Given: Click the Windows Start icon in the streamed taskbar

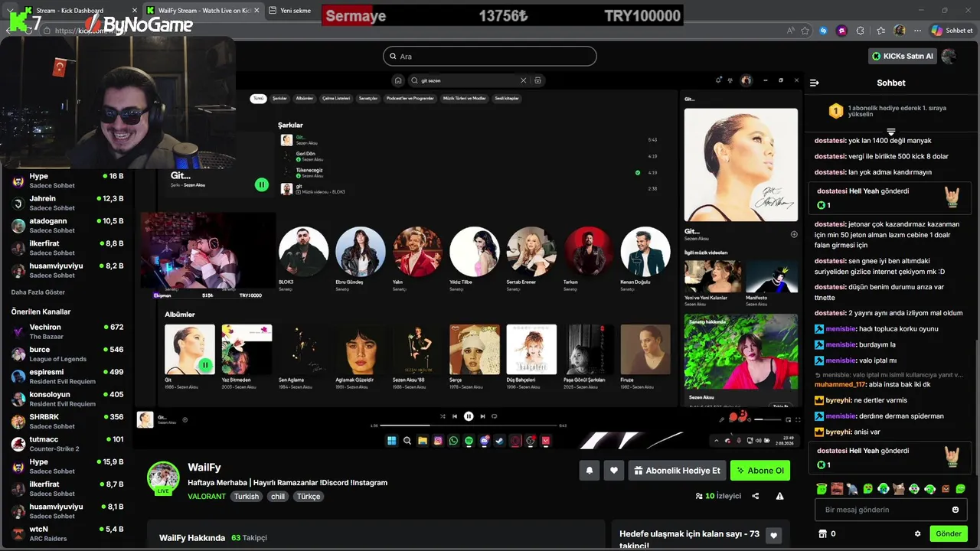Looking at the screenshot, I should (392, 441).
